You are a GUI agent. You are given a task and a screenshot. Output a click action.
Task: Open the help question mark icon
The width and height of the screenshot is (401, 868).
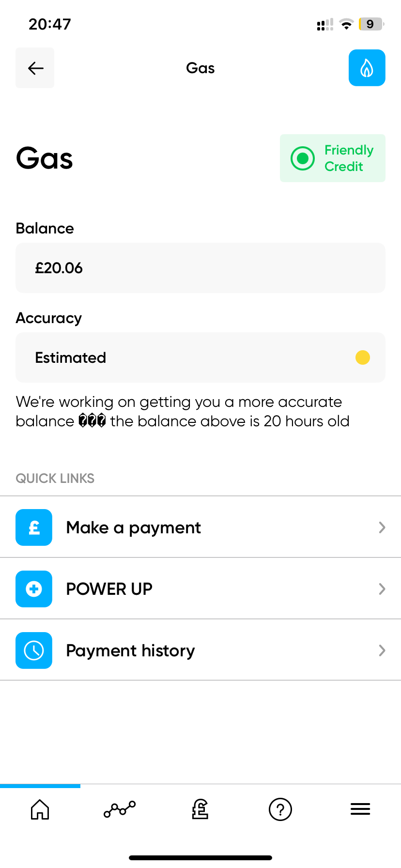click(280, 809)
